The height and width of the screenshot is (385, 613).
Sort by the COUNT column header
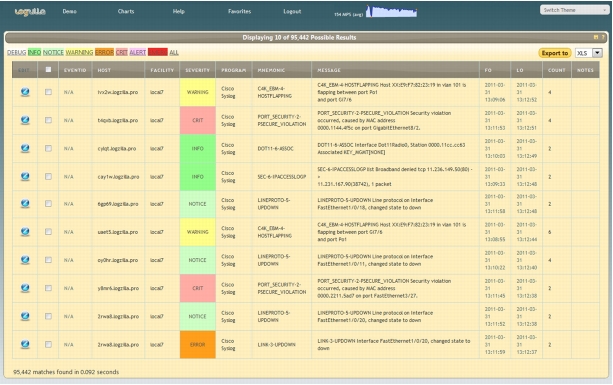(557, 70)
